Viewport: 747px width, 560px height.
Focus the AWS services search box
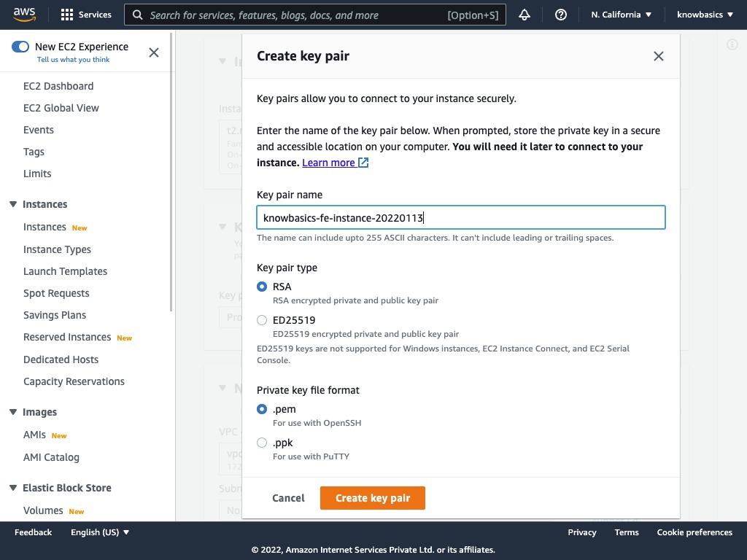tap(315, 15)
